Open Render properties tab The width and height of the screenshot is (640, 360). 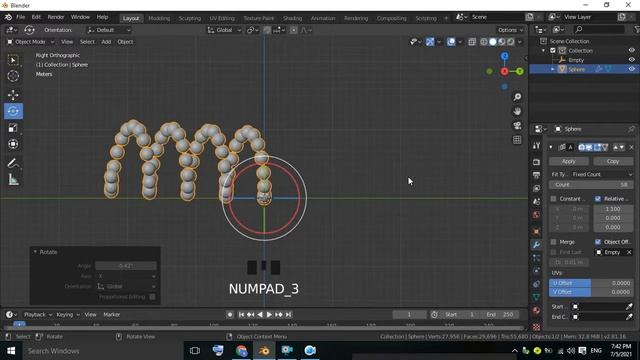click(536, 162)
